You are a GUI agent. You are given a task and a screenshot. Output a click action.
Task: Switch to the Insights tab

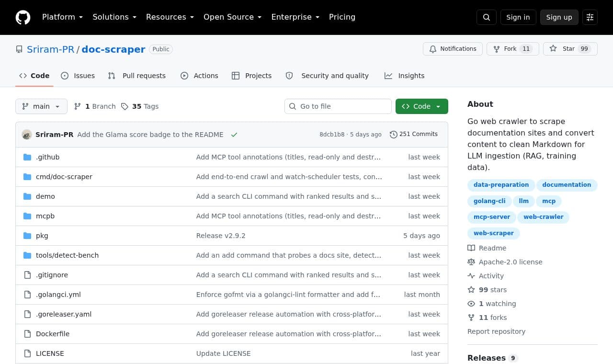pos(404,76)
